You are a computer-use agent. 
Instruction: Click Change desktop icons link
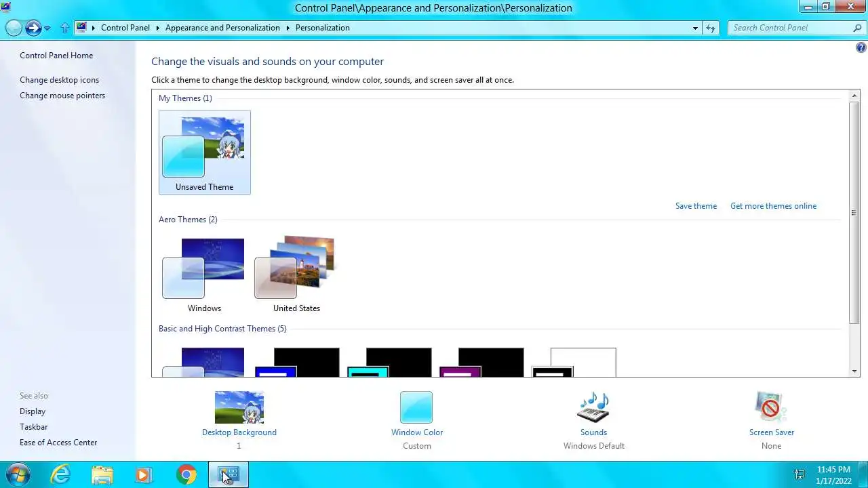pos(59,80)
